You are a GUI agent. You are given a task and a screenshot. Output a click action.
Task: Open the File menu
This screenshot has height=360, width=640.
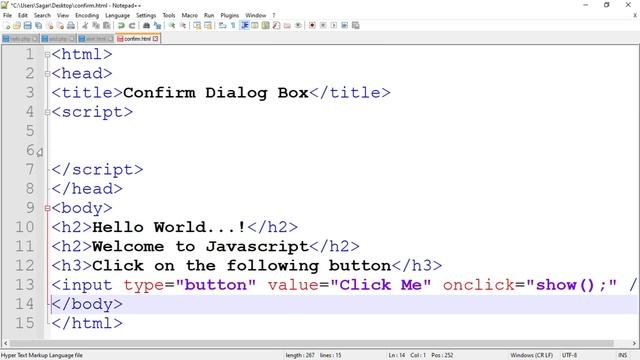(x=7, y=15)
